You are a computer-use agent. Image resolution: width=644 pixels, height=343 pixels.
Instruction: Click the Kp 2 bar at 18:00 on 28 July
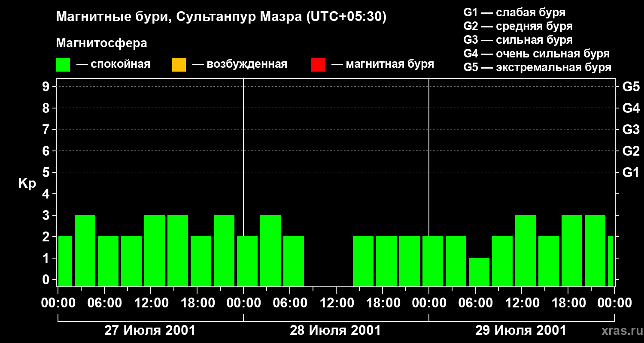386,261
